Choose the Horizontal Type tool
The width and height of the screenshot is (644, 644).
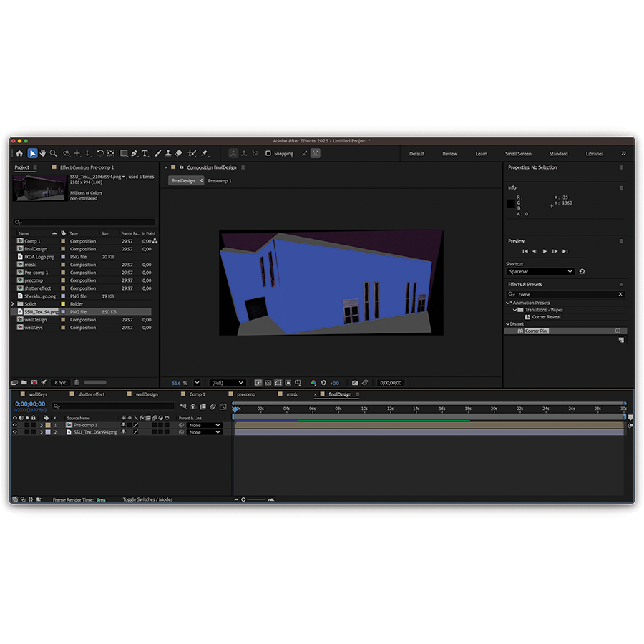tap(145, 153)
